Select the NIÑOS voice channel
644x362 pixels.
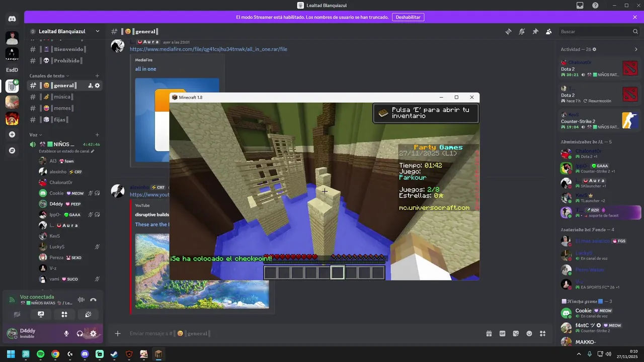point(65,144)
